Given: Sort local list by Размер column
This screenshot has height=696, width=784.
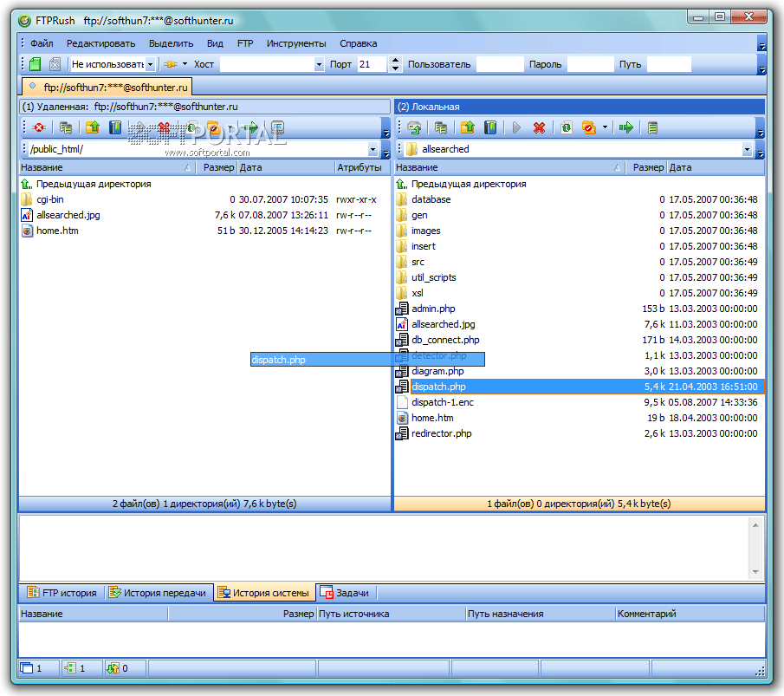Looking at the screenshot, I should 647,167.
